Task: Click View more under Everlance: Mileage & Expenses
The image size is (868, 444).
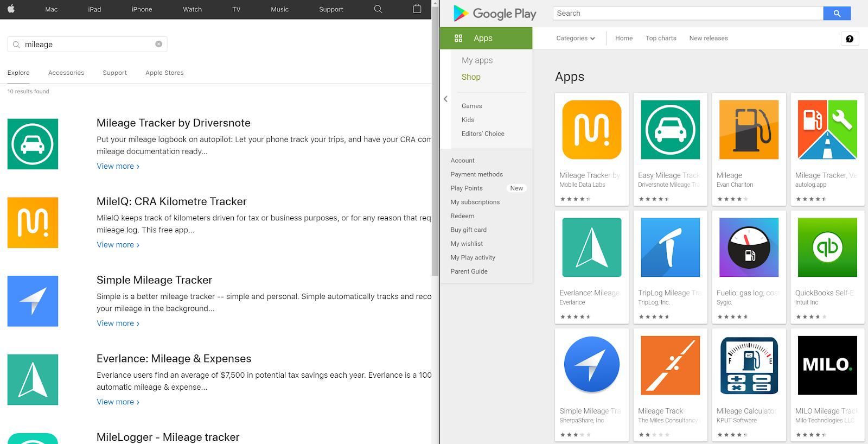Action: pos(118,402)
